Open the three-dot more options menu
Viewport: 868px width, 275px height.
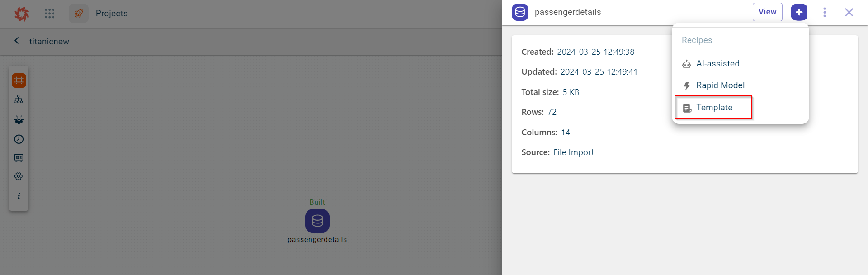pos(825,12)
